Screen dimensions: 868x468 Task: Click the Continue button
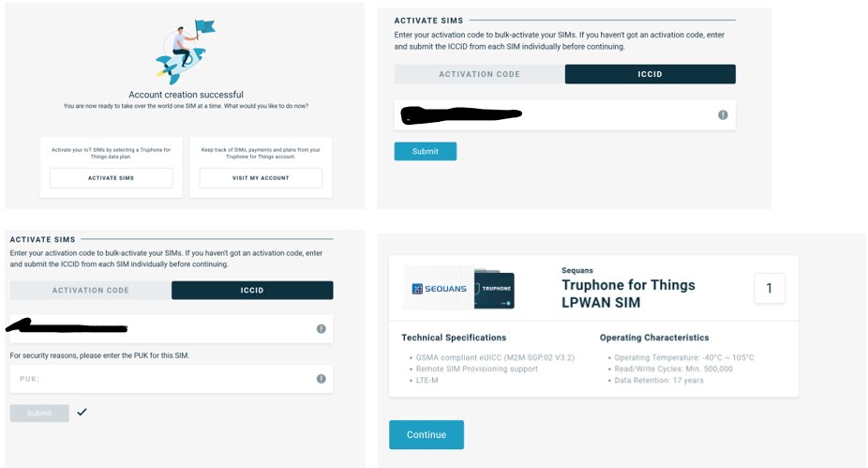427,435
